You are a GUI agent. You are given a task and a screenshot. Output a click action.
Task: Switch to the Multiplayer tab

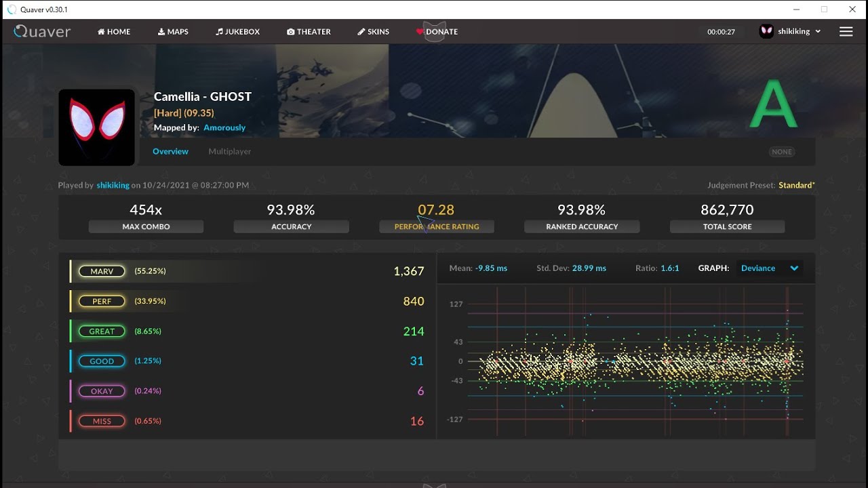[x=230, y=151]
